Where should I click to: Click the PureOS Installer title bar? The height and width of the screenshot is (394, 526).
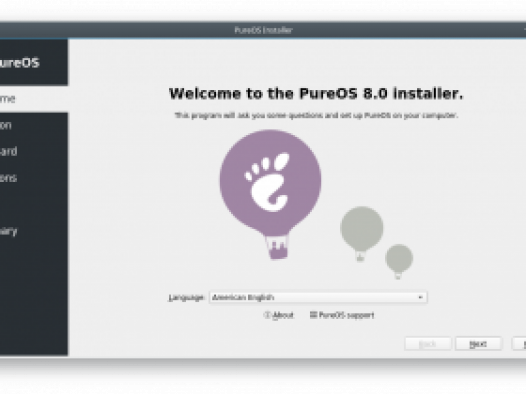pos(263,30)
